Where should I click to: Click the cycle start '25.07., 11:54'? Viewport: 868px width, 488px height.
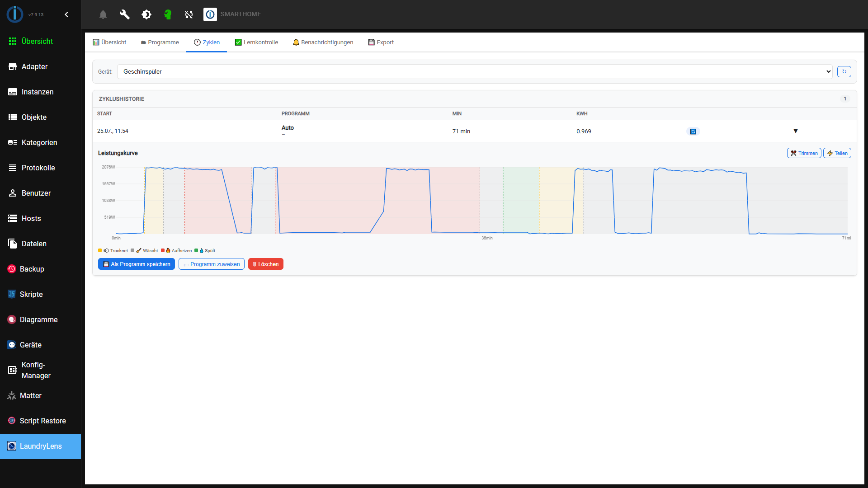(113, 131)
